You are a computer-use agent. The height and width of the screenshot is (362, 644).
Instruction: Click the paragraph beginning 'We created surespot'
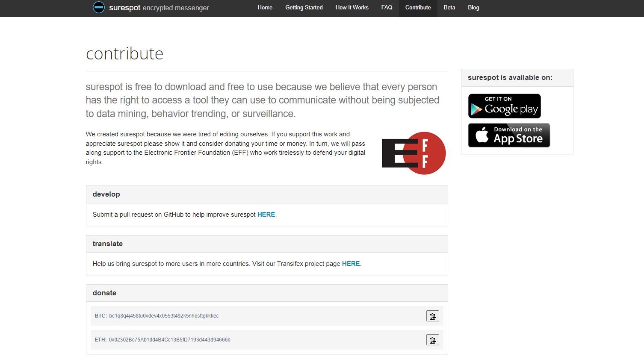tap(226, 148)
